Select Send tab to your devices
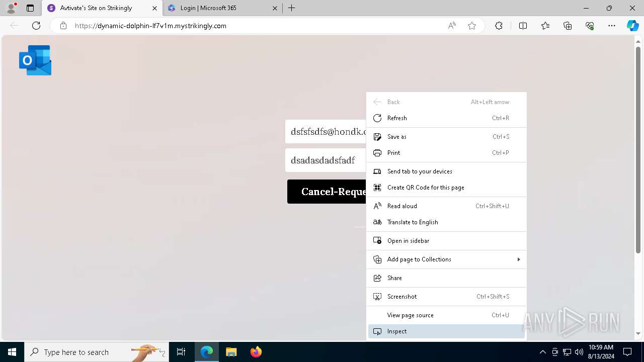The height and width of the screenshot is (362, 644). click(446, 171)
